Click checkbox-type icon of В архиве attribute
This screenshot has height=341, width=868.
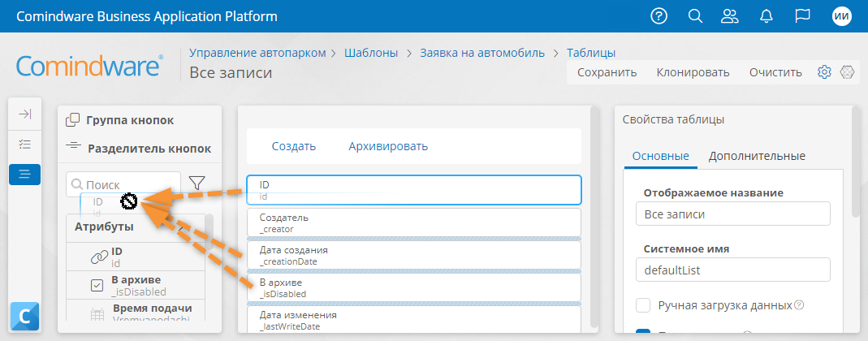[x=97, y=286]
